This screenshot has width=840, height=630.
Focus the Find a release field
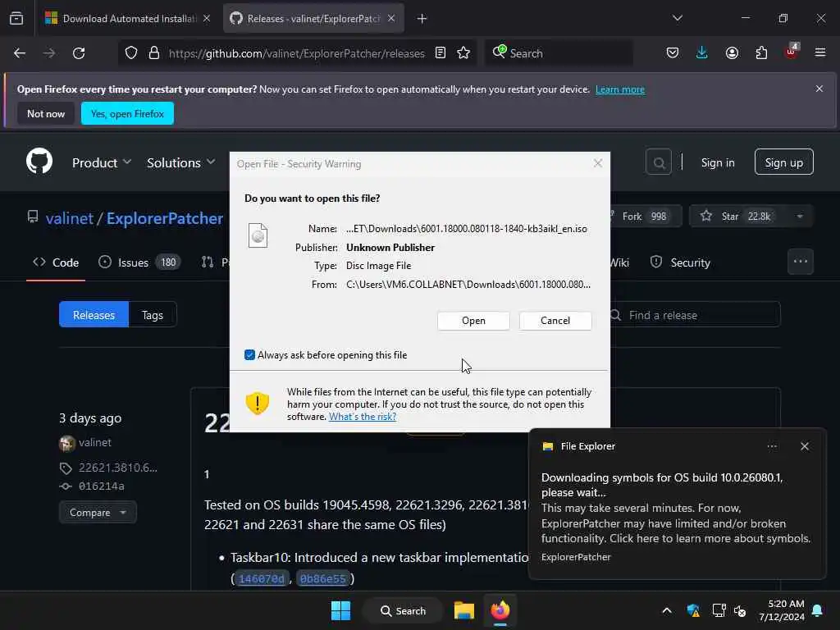click(695, 315)
